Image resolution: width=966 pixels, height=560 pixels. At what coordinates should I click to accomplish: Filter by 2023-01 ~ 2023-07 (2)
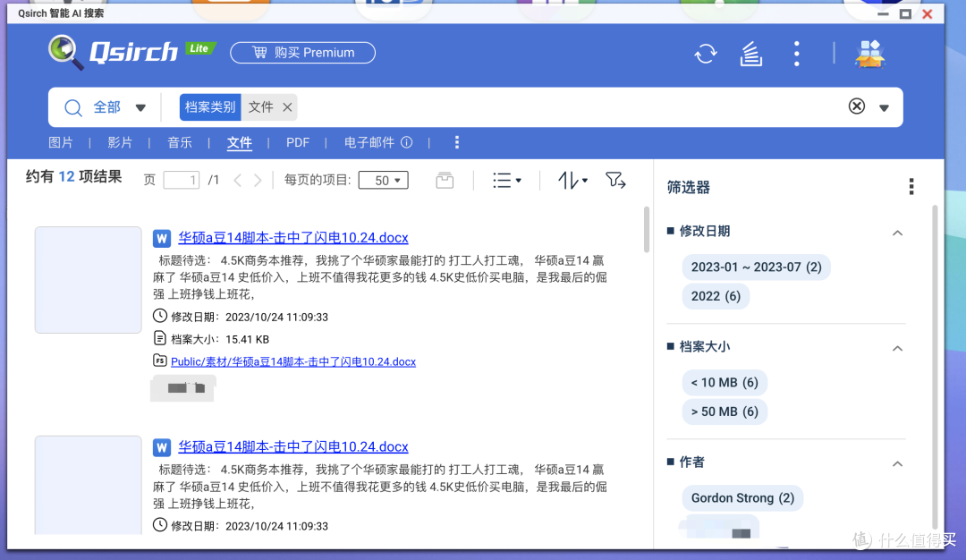click(x=756, y=267)
